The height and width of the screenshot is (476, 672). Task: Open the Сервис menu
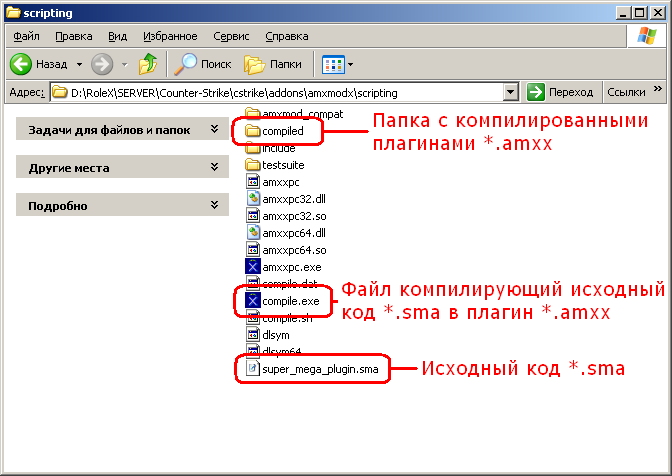click(232, 36)
